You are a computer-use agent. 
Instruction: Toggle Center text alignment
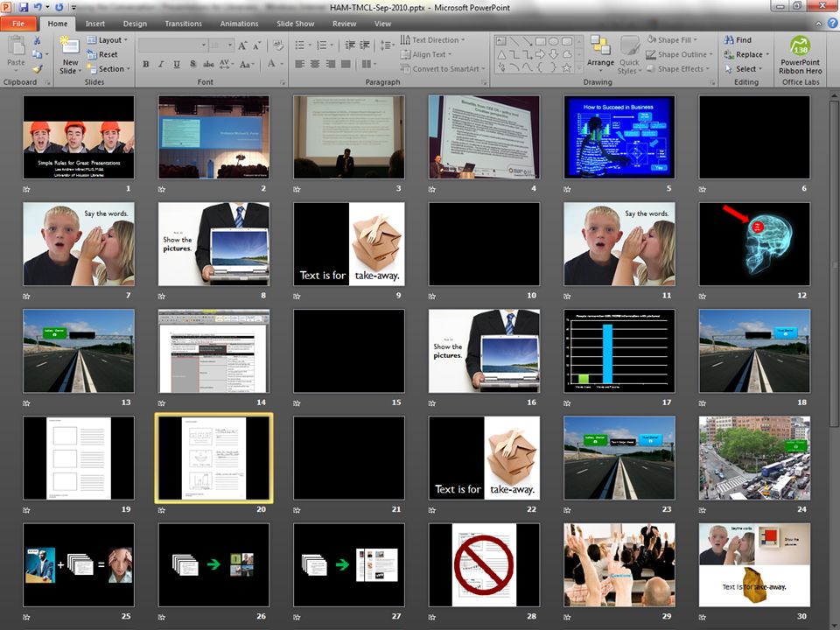[x=315, y=64]
